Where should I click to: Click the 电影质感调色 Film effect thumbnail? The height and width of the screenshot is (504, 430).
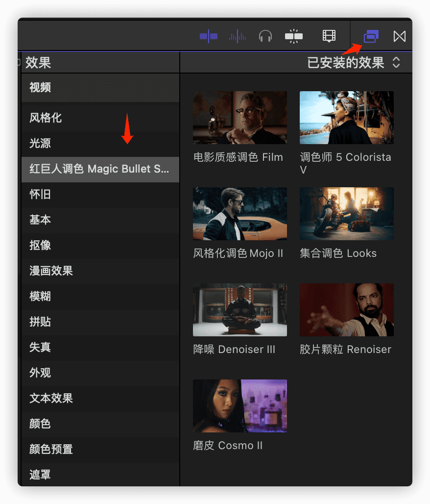(240, 118)
